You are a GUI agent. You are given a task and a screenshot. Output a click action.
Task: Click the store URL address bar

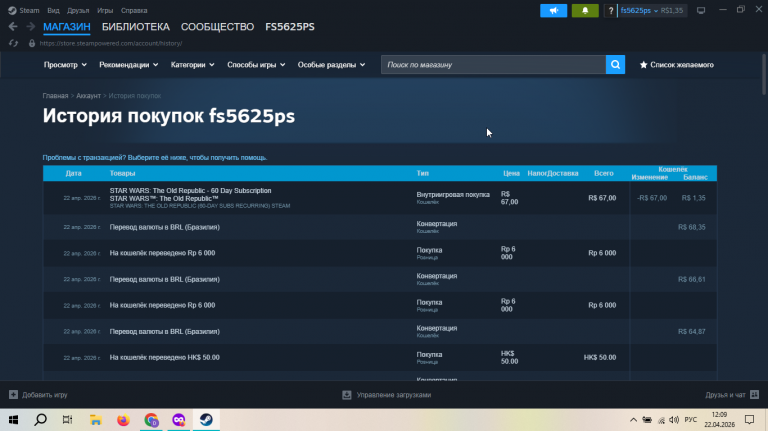click(x=111, y=43)
